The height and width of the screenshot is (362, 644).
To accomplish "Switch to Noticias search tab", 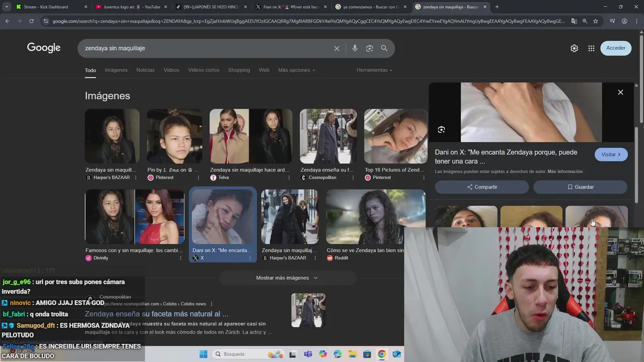I will click(145, 70).
